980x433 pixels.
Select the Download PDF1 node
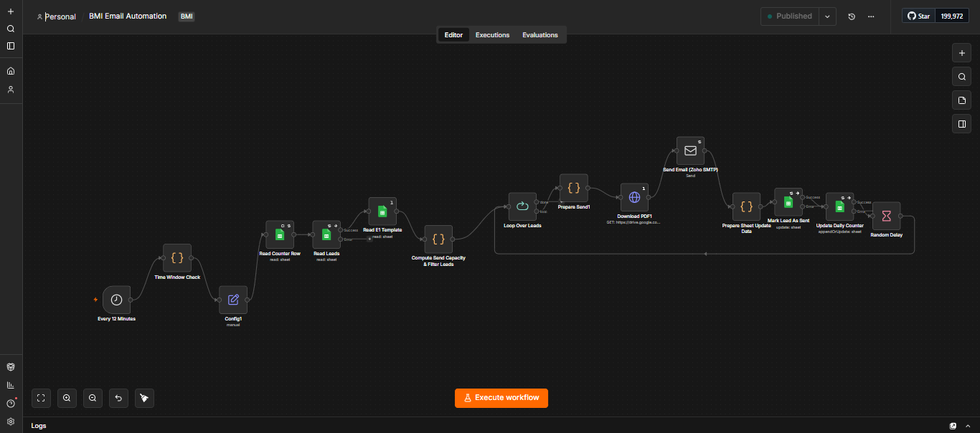point(634,197)
